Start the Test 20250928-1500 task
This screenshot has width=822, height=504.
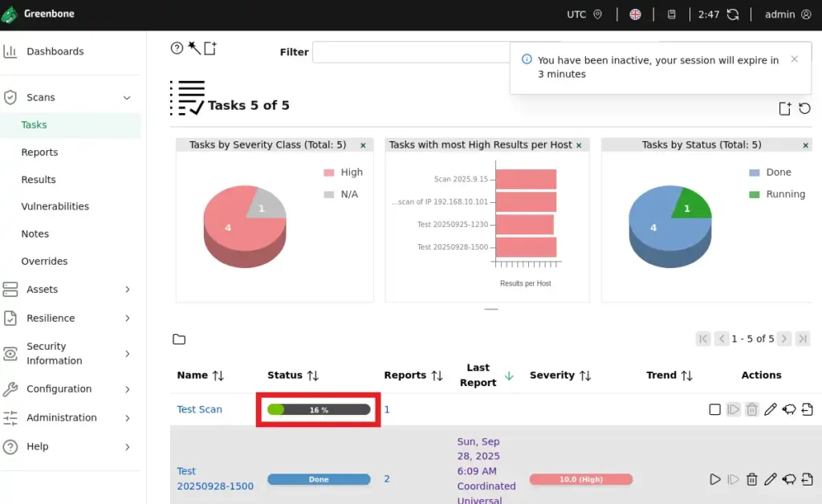[714, 479]
